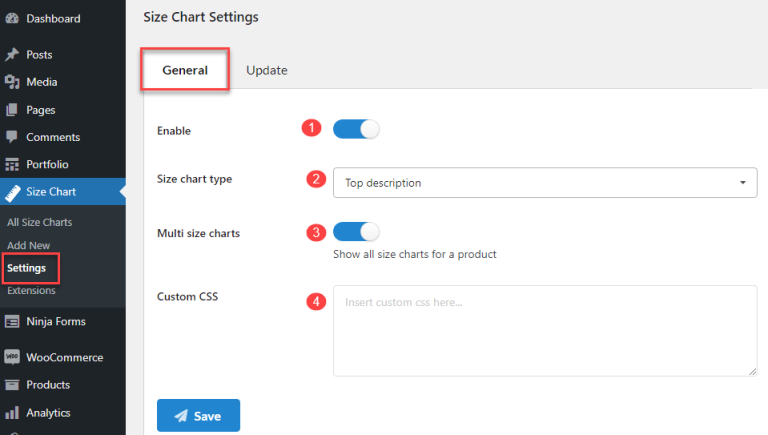This screenshot has height=435, width=768.
Task: Toggle the Enable switch off
Action: (356, 129)
